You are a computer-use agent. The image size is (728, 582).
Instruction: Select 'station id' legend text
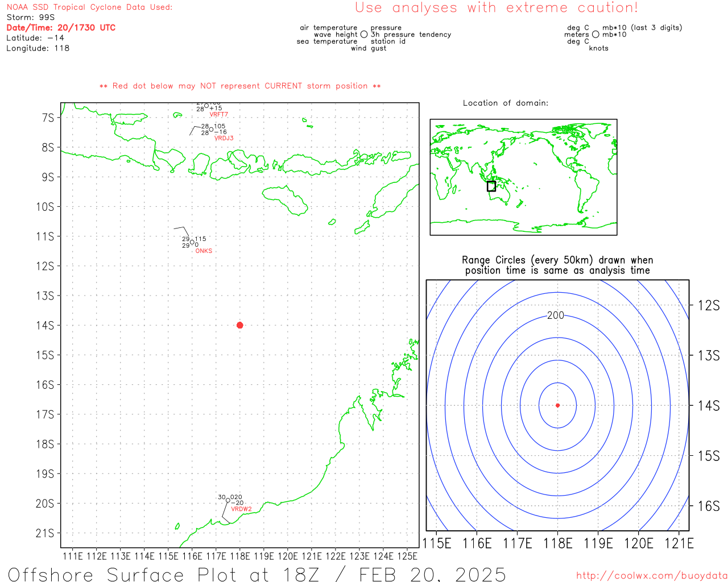[388, 41]
